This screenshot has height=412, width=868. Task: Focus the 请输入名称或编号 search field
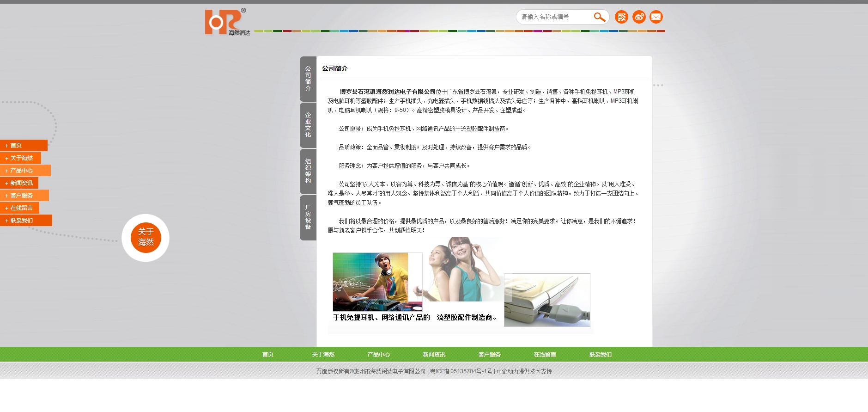(x=556, y=17)
